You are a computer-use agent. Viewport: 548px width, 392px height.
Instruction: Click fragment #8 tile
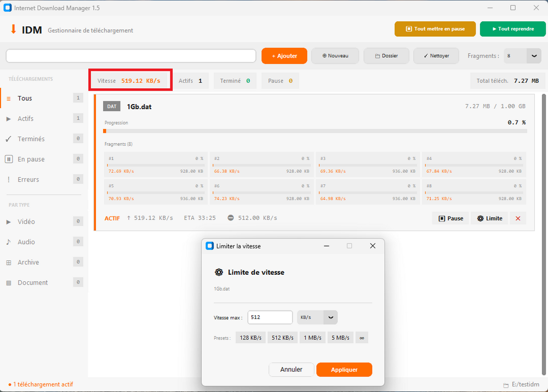[474, 192]
